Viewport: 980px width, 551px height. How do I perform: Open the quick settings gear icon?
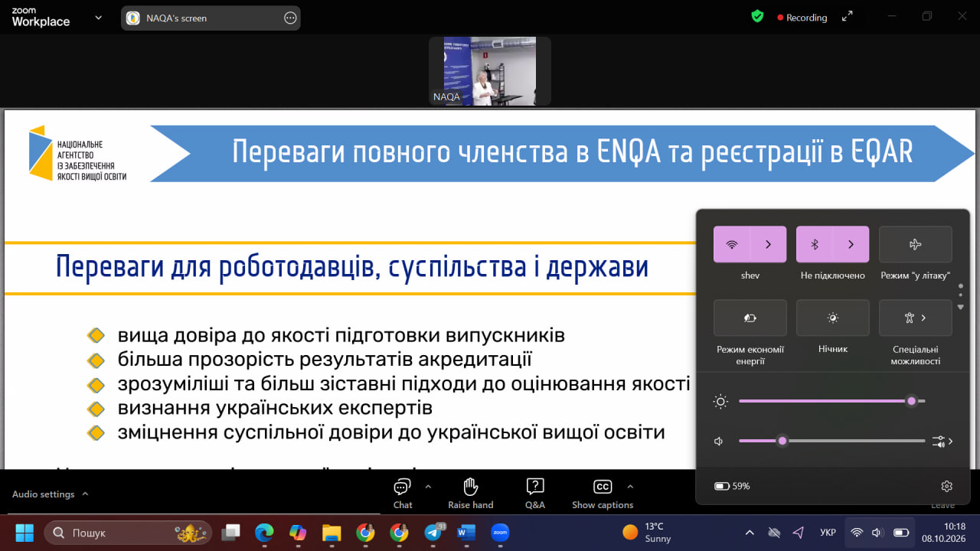(947, 486)
